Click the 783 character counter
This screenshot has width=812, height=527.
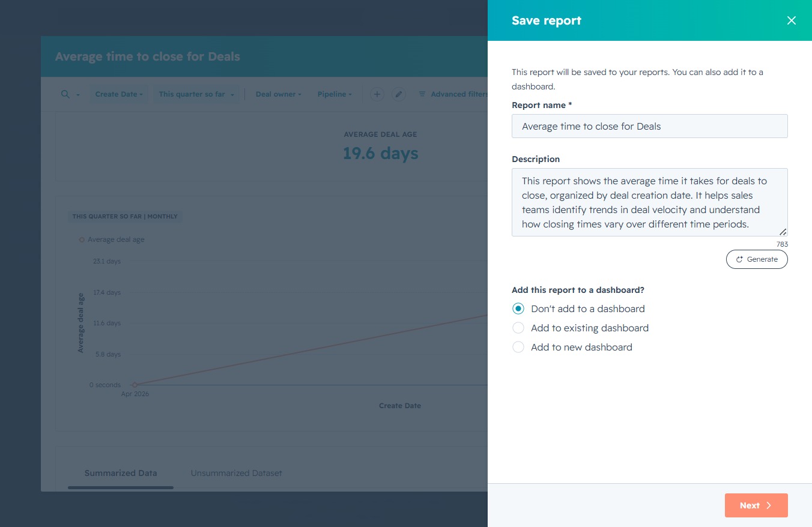click(782, 244)
